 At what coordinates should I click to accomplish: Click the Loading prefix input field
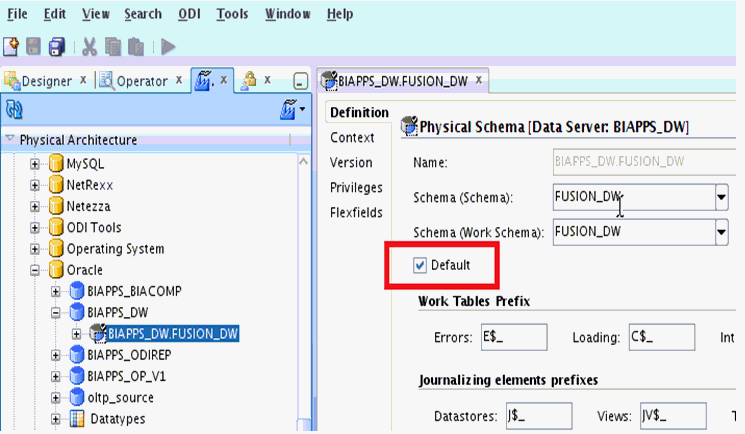click(662, 338)
